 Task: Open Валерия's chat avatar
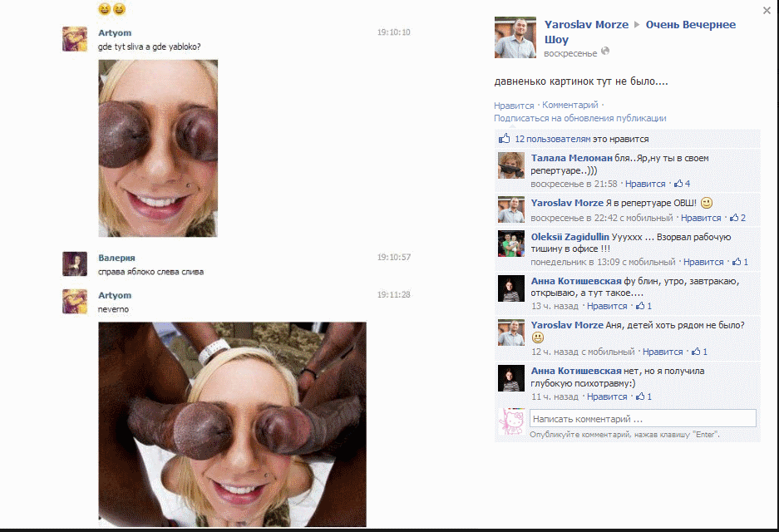(75, 264)
